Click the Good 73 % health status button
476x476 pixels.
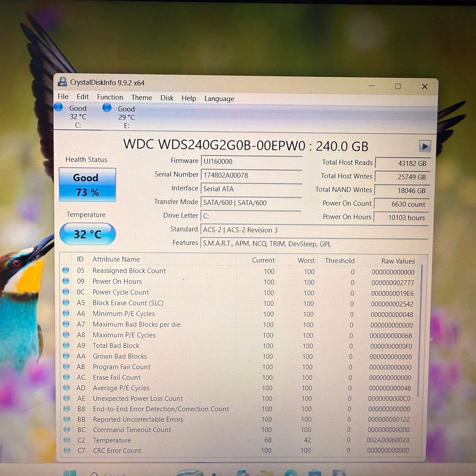[x=87, y=184]
